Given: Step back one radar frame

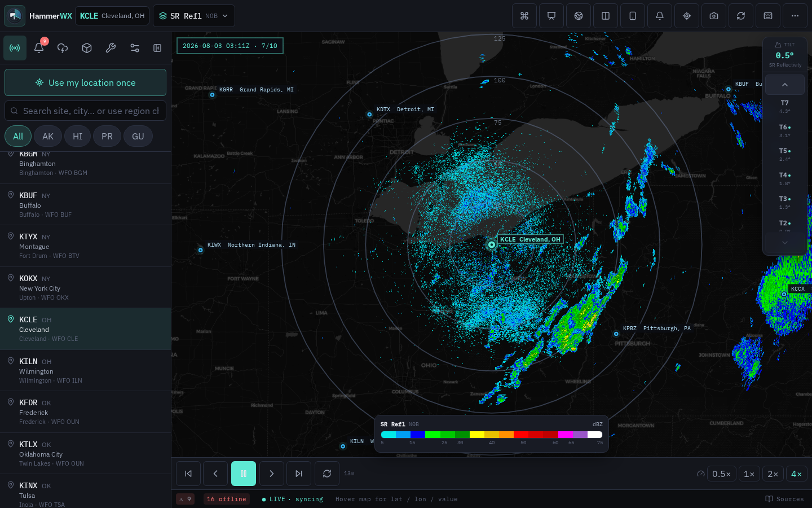Looking at the screenshot, I should pyautogui.click(x=215, y=474).
